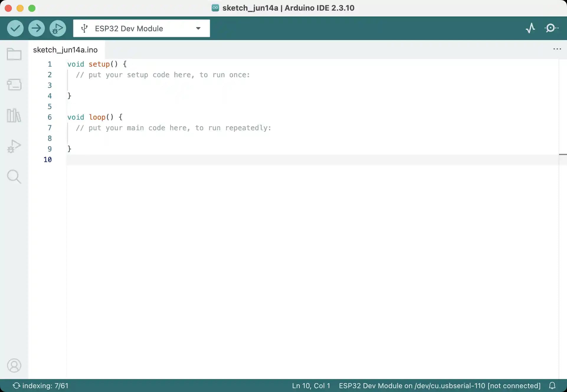Click the 'put your setup code here' comment
Screen dimensions: 567x392
(x=163, y=75)
